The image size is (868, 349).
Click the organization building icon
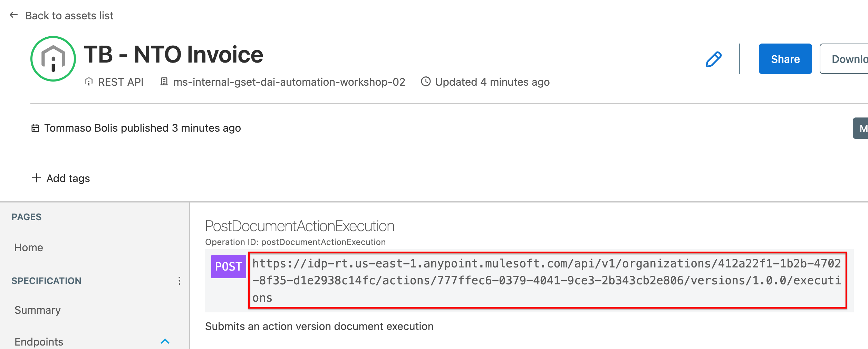tap(164, 82)
